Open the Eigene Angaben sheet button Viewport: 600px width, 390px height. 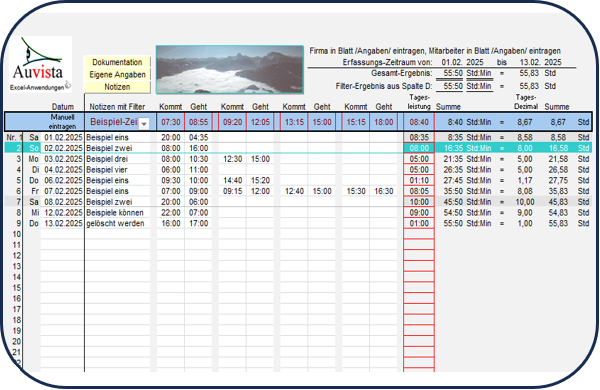(x=117, y=74)
